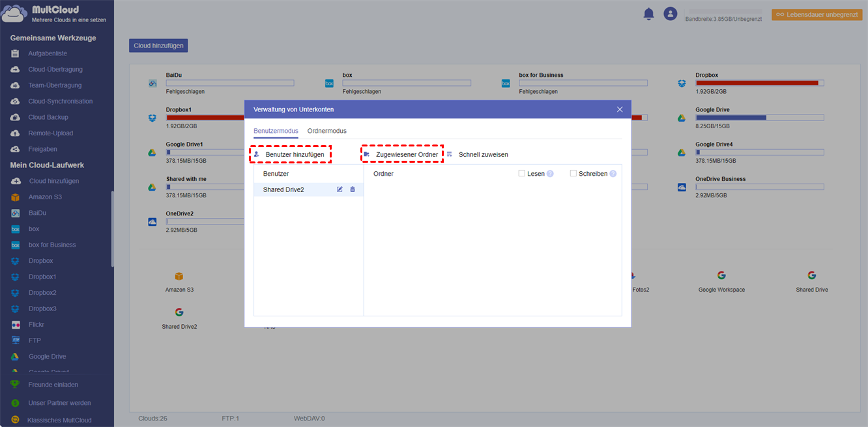Open Dropbox1 drive in sidebar
The image size is (868, 427).
pos(42,277)
